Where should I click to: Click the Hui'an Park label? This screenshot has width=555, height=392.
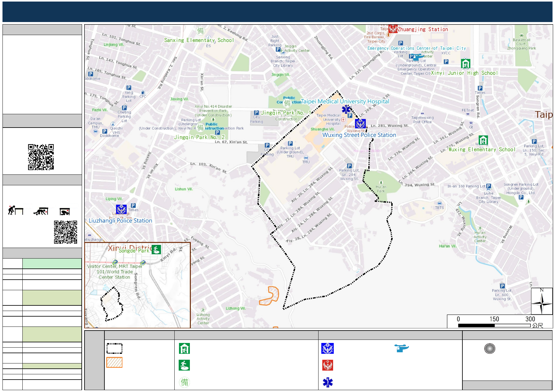point(381,189)
